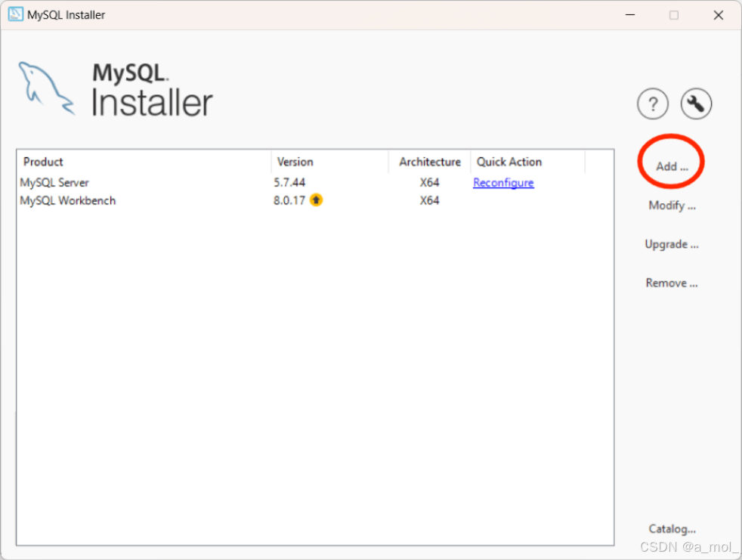The image size is (742, 560).
Task: Click the upgrade-available arrow icon beside 8.0.17
Action: coord(316,200)
